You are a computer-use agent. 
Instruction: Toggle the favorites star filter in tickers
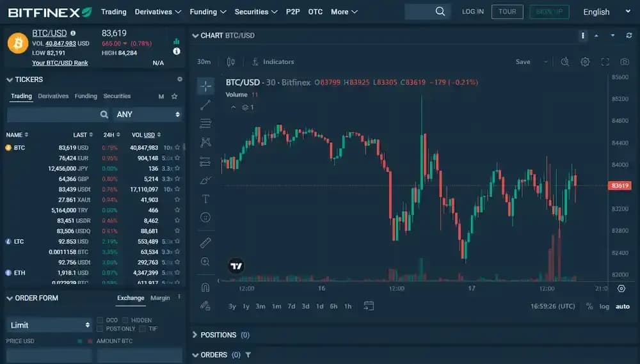click(x=174, y=97)
